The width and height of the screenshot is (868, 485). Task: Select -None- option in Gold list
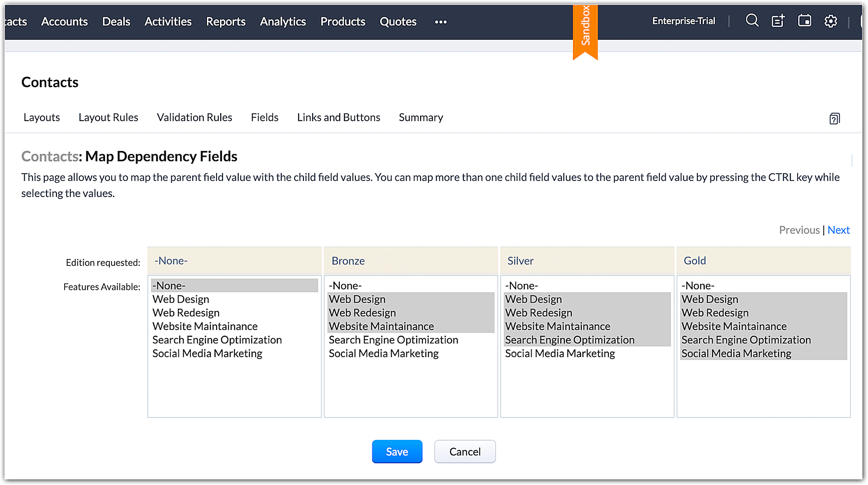pos(698,286)
